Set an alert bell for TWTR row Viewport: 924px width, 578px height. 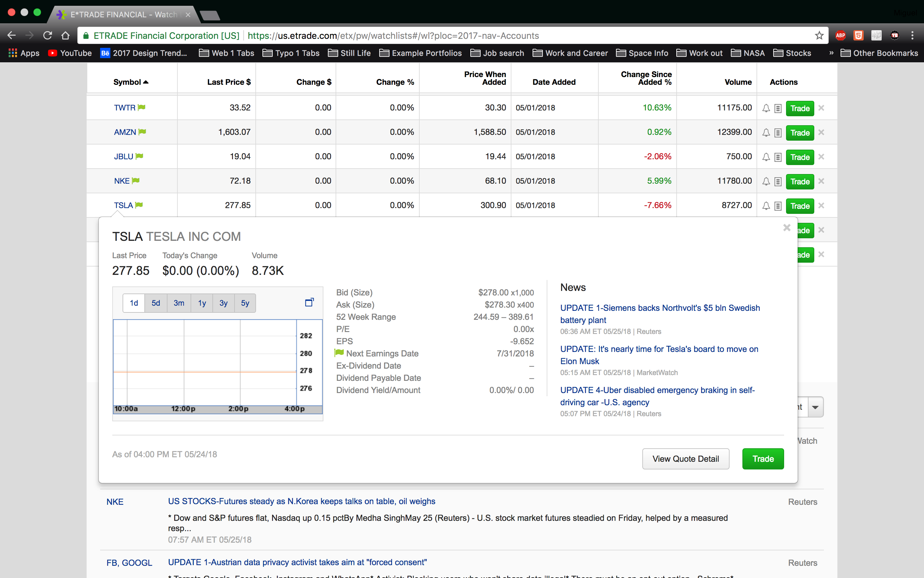(766, 109)
